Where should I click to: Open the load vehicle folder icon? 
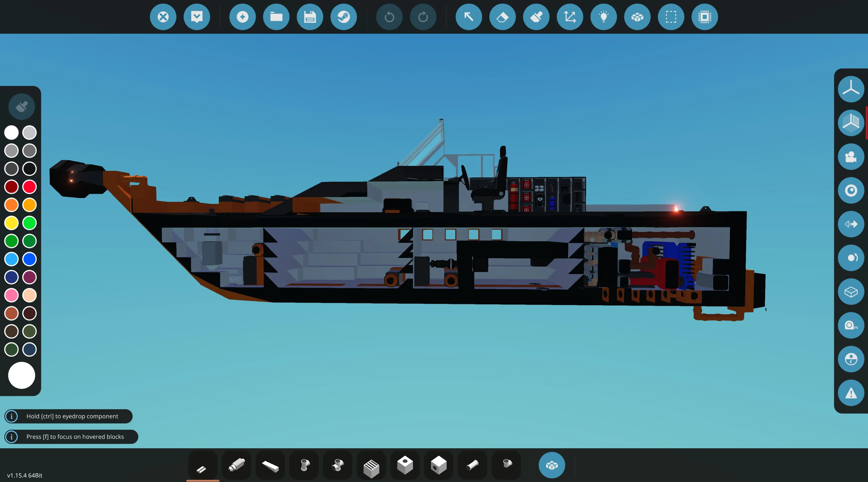pyautogui.click(x=276, y=17)
